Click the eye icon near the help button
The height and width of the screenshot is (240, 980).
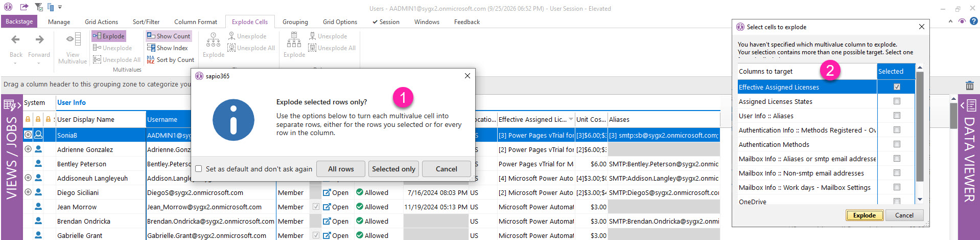pos(962,21)
